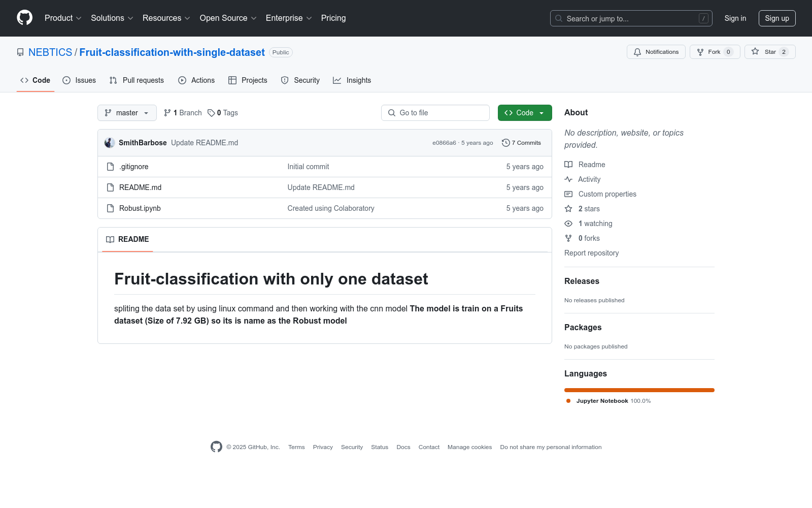
Task: Click the Notifications bell icon
Action: (637, 52)
